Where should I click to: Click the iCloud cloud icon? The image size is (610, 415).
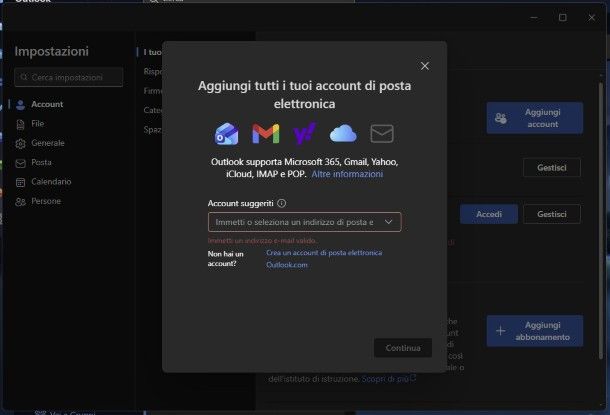point(343,134)
